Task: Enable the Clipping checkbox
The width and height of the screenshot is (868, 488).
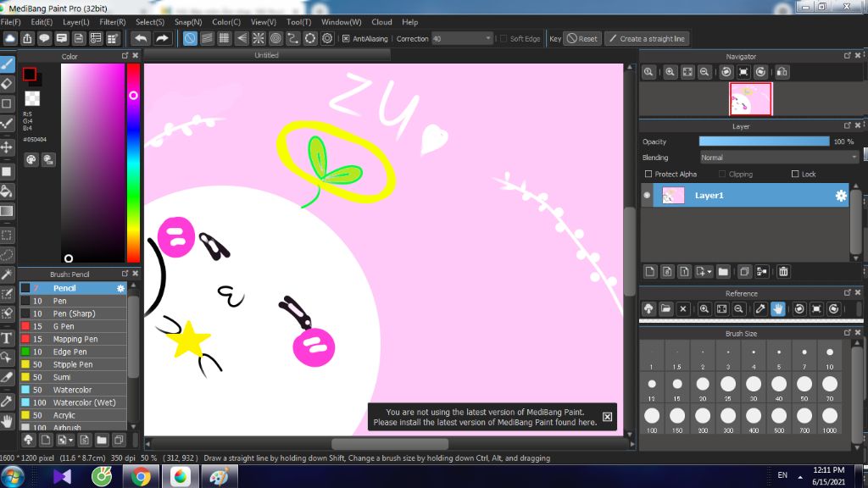Action: click(722, 174)
